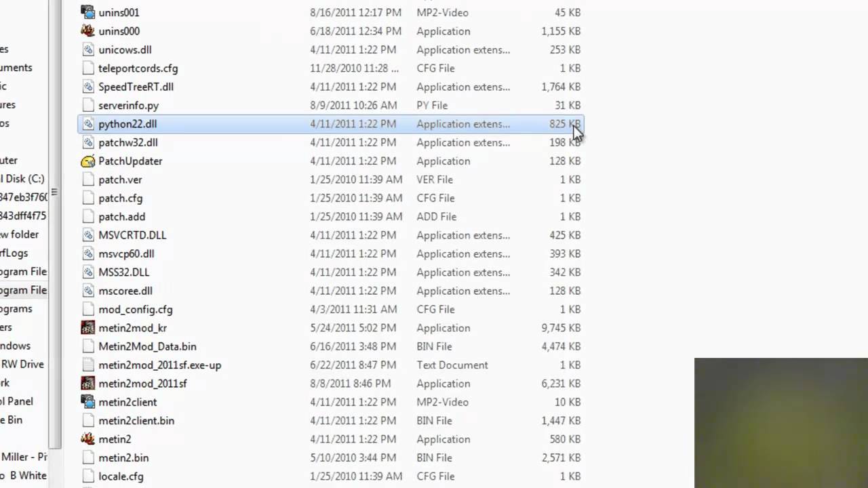Click the MSVCRTD.DLL file icon
The width and height of the screenshot is (868, 488).
click(x=87, y=235)
